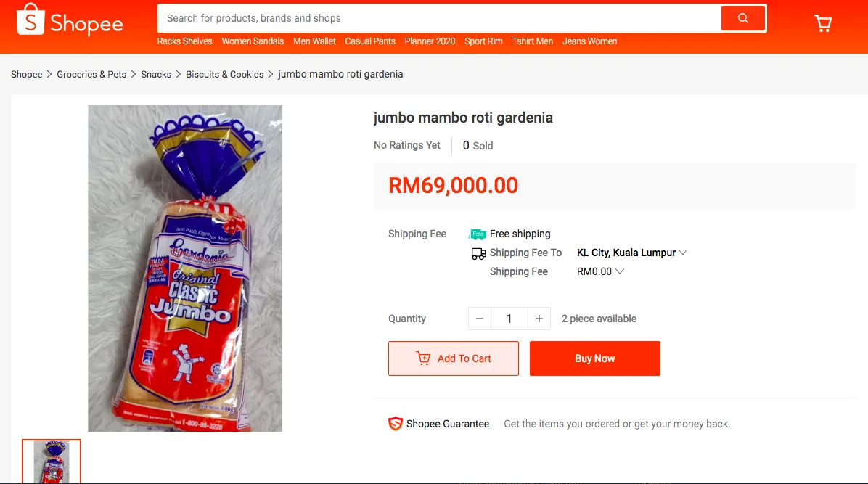Focus the product search input field
This screenshot has height=484, width=868.
click(x=440, y=18)
